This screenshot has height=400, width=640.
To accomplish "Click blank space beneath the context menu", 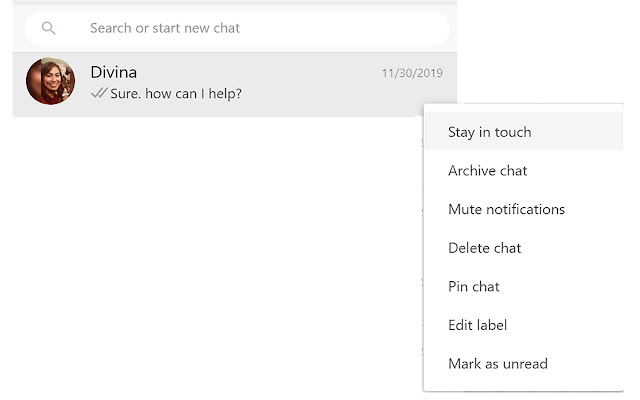I will pyautogui.click(x=520, y=395).
